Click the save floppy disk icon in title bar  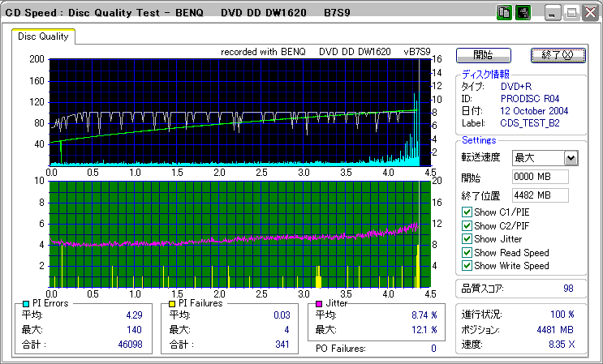pyautogui.click(x=522, y=13)
